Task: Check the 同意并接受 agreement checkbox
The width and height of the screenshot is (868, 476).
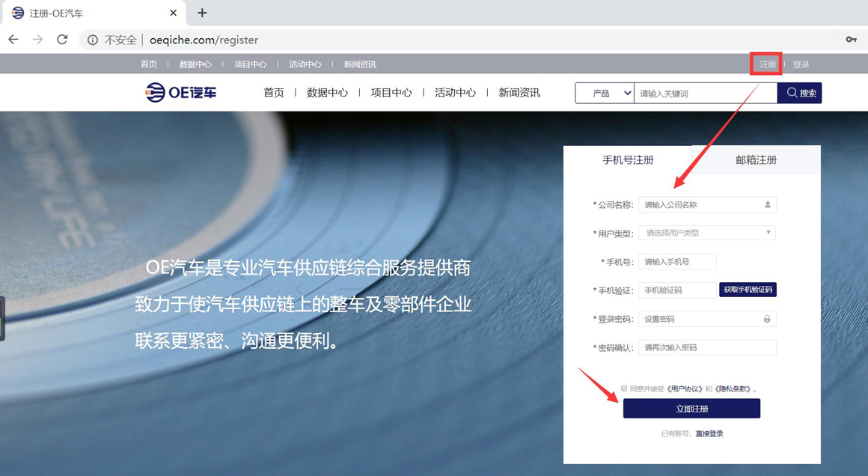Action: tap(624, 388)
